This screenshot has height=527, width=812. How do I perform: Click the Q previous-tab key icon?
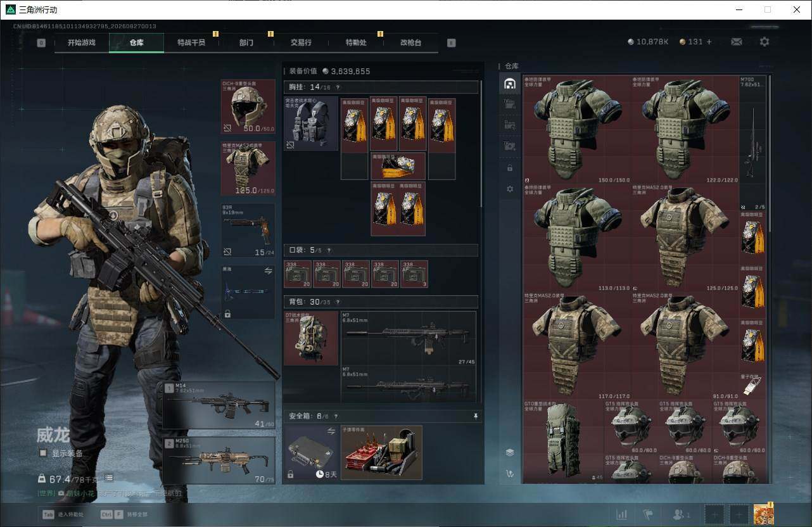coord(41,42)
